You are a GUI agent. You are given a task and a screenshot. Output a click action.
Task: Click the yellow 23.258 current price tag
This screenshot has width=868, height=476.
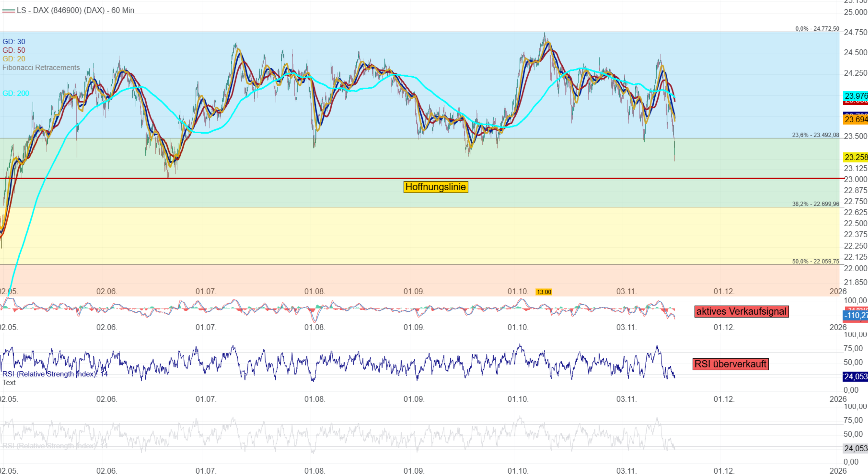[x=855, y=157]
